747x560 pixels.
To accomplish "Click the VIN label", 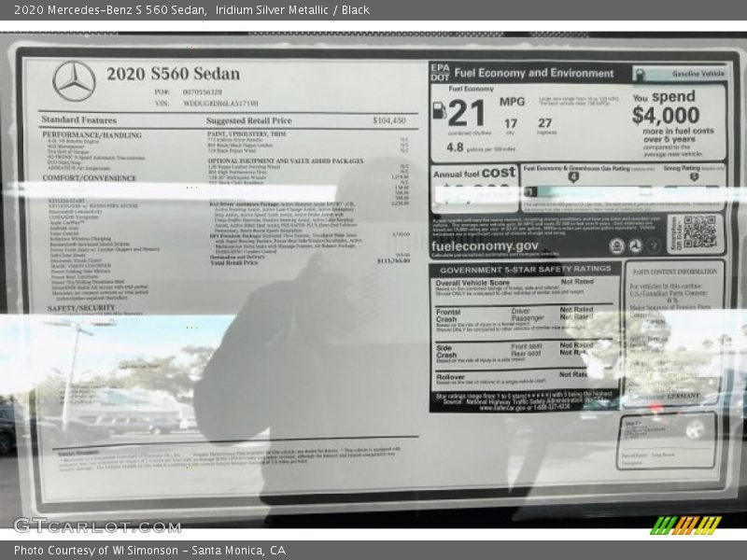I will [162, 104].
